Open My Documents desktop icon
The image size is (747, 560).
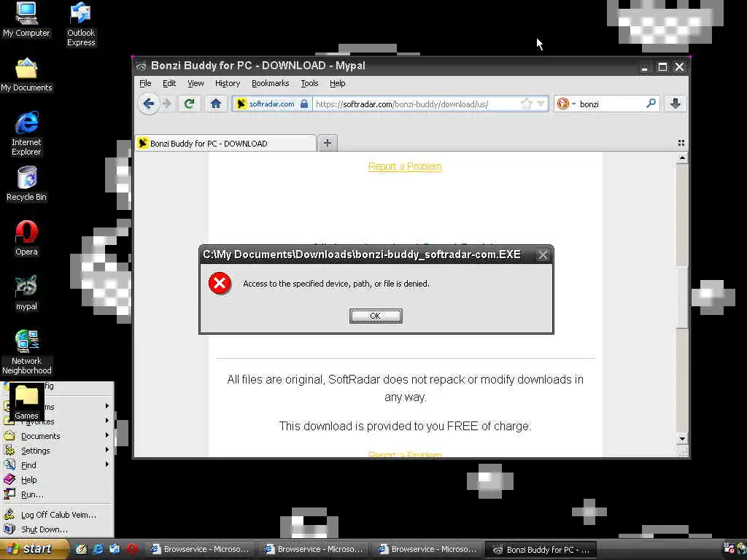26,75
